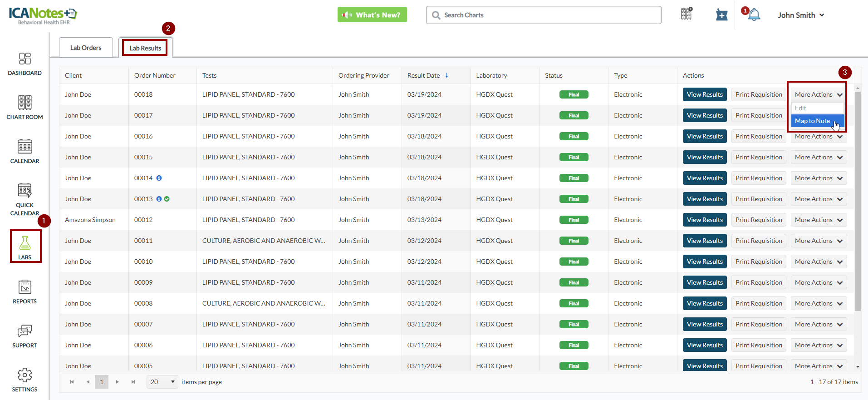
Task: Expand the John Smith user menu
Action: point(801,15)
